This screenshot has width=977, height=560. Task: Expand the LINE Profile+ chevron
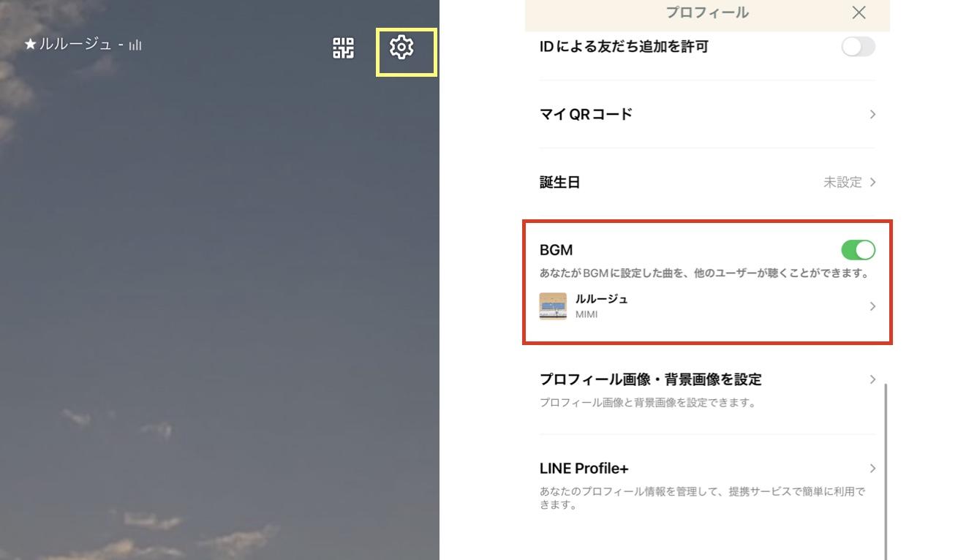click(872, 469)
